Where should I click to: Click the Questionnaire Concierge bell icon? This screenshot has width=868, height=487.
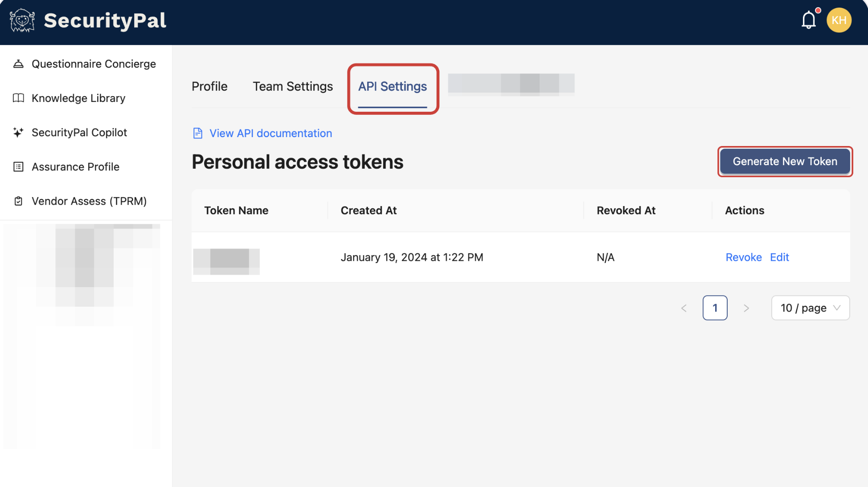click(x=18, y=64)
